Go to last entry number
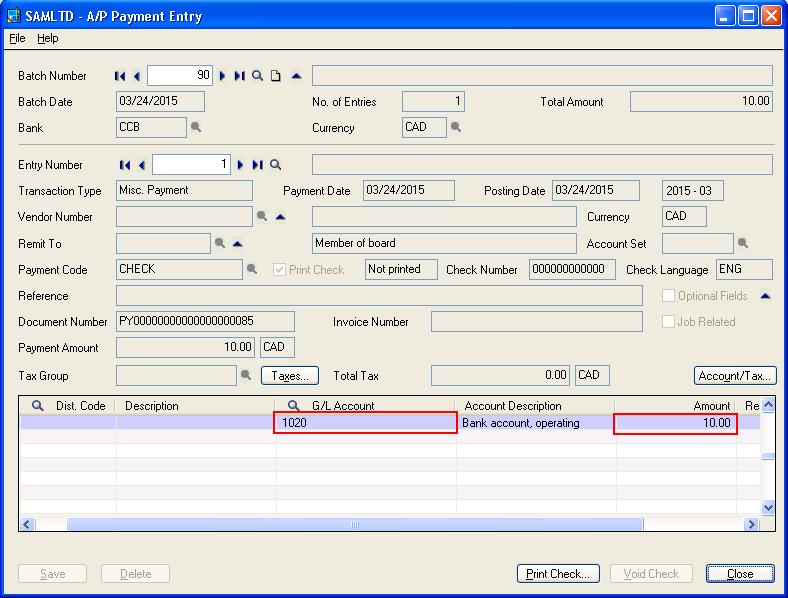This screenshot has height=598, width=788. [x=257, y=165]
